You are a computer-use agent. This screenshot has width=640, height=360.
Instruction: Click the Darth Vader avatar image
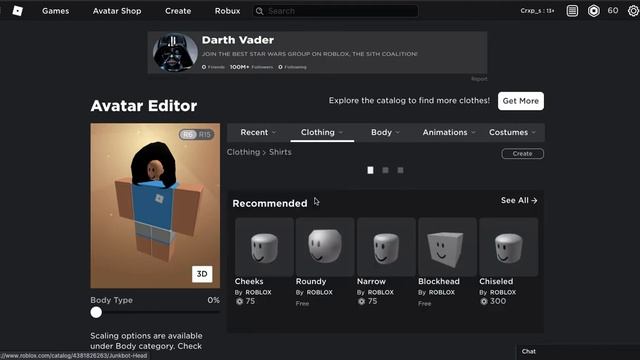point(175,53)
